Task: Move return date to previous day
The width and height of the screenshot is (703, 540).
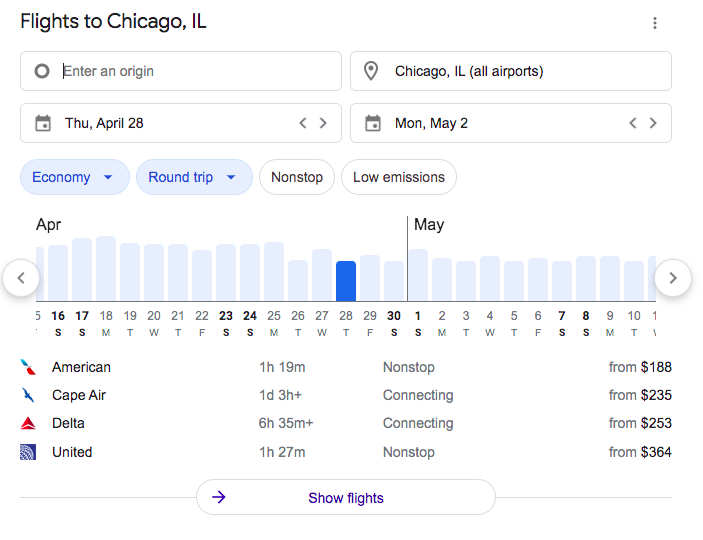Action: click(x=632, y=123)
